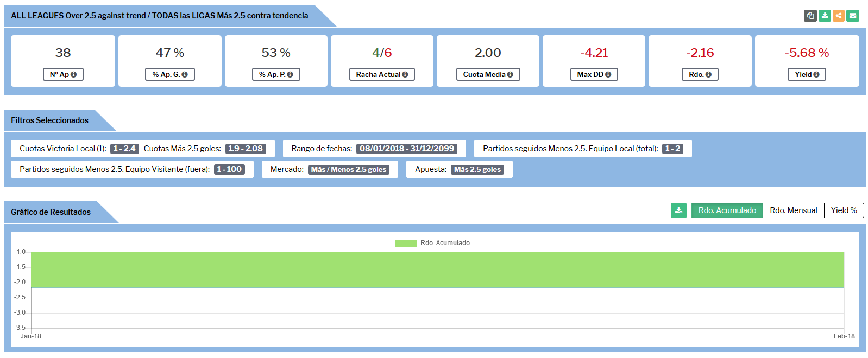
Task: Click the Más / Menos 2.5 goles market badge
Action: [x=349, y=170]
